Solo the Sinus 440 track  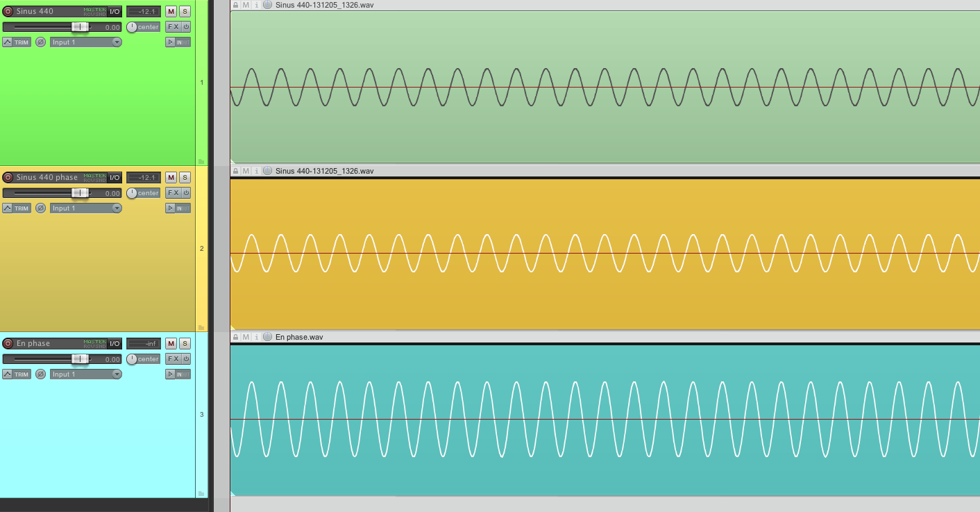click(x=185, y=11)
